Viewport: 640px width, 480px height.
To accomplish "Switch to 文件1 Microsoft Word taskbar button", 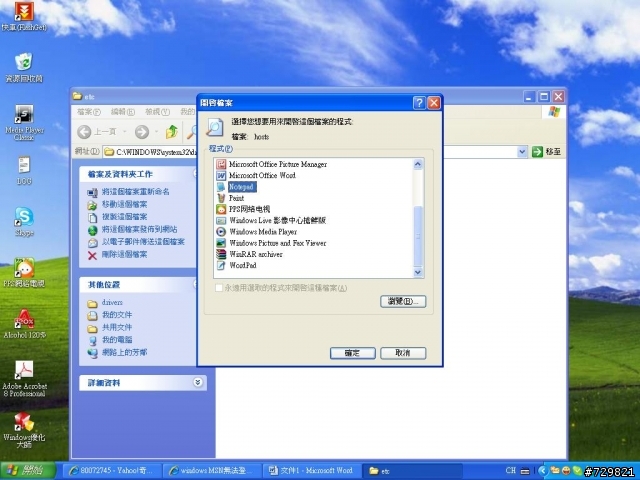I will pos(312,471).
